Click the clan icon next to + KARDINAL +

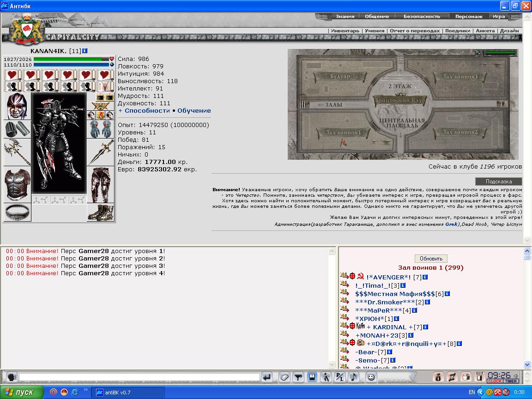point(361,326)
